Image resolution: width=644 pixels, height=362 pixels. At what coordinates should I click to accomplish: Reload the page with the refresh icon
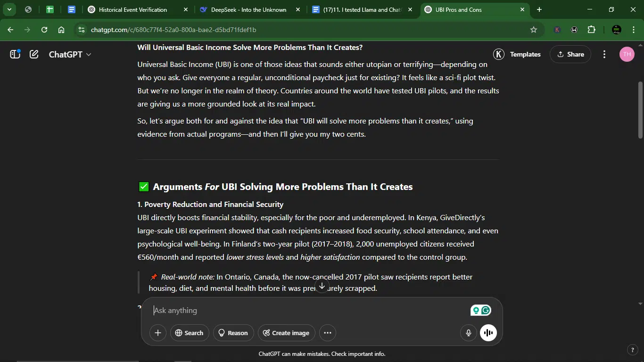44,30
